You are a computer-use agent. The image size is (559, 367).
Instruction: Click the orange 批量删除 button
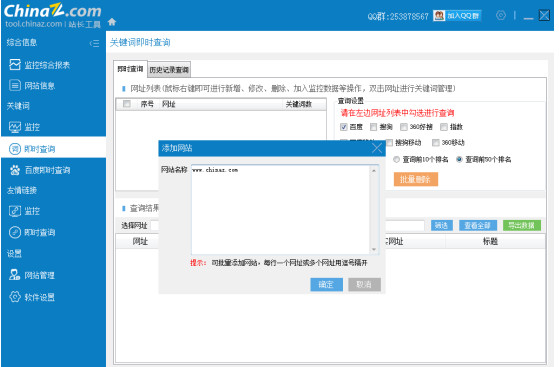[416, 179]
